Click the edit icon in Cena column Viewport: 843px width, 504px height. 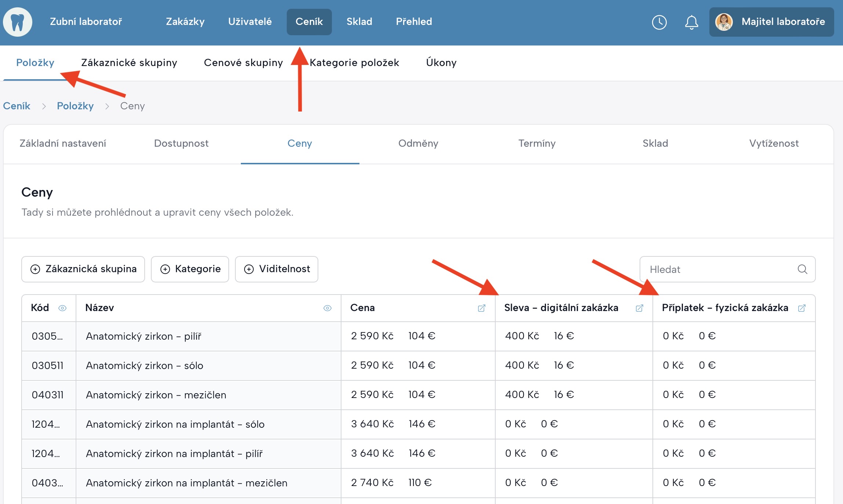(481, 308)
